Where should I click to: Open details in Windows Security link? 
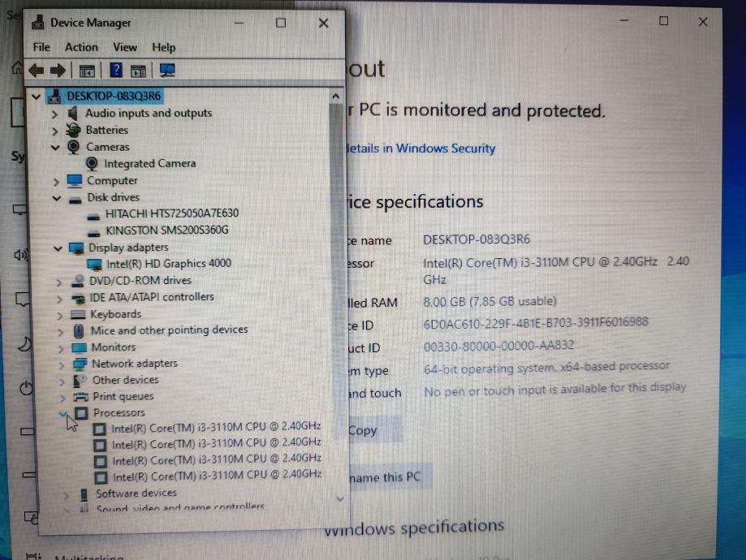[421, 149]
